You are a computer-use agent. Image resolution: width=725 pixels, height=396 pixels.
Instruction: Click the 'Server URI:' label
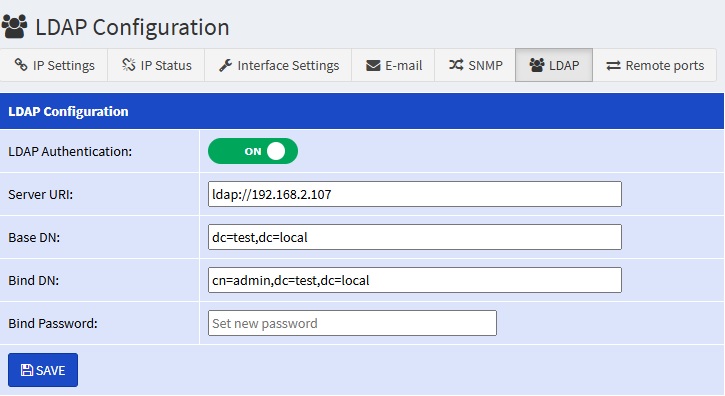pos(40,195)
